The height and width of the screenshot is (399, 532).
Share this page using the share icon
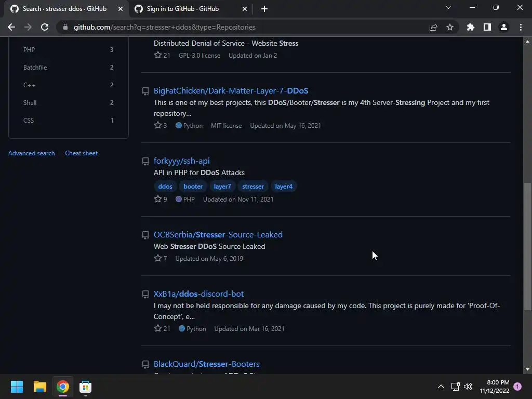coord(433,27)
